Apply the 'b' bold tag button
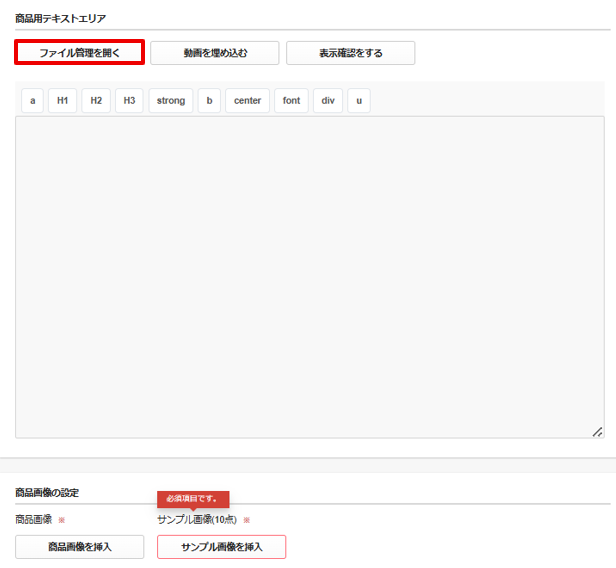 [209, 101]
